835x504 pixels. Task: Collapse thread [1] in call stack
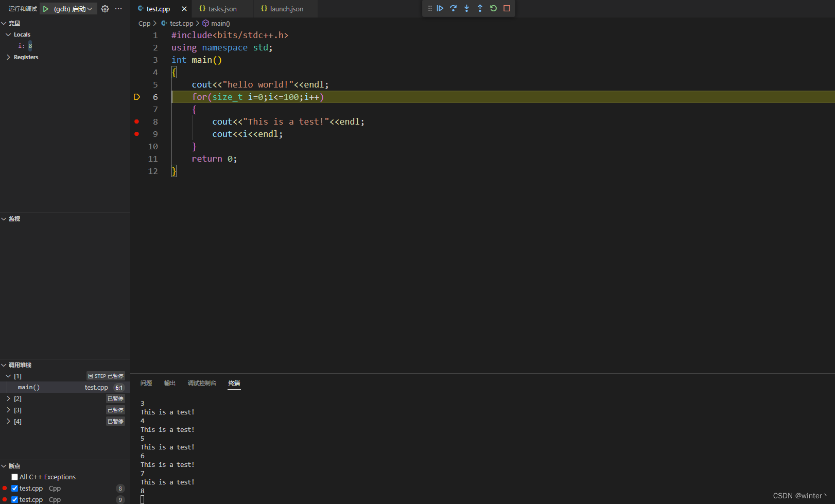(8, 376)
